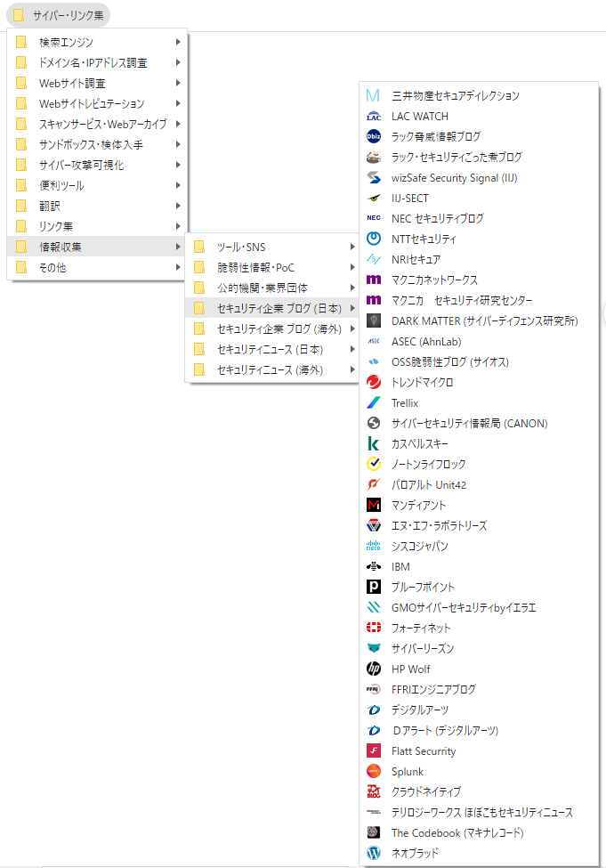
Task: Expand the セキュリティニュース (海外) submenu arrow
Action: [352, 369]
